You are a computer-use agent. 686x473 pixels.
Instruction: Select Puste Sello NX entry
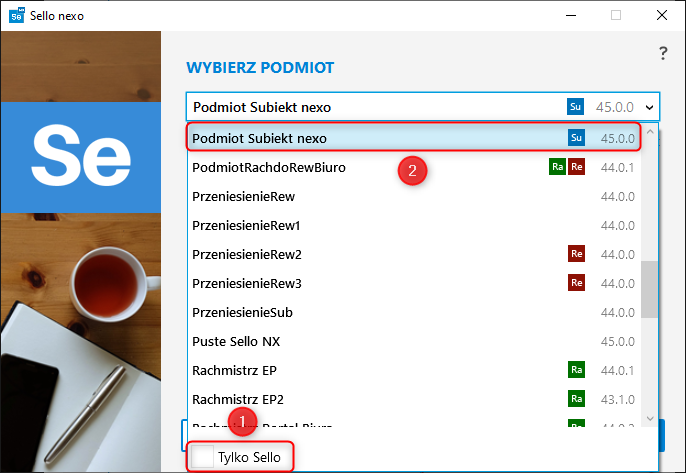coord(236,341)
